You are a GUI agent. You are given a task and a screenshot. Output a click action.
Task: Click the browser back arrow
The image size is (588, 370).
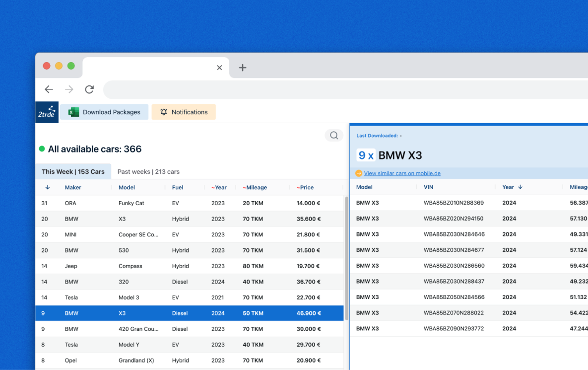[x=49, y=89]
